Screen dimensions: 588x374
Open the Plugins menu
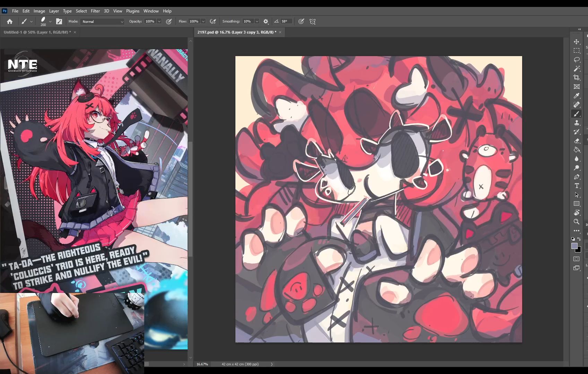click(133, 11)
